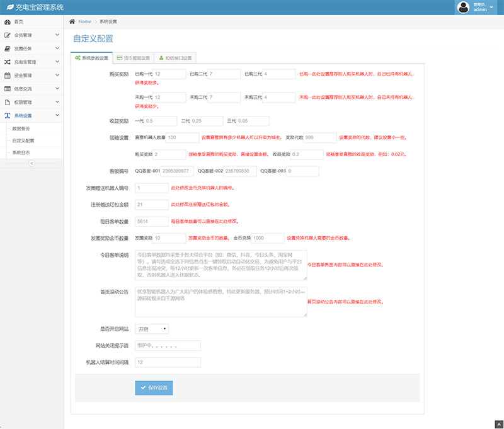Expand the 会员管理 sidebar chevron

(57, 35)
